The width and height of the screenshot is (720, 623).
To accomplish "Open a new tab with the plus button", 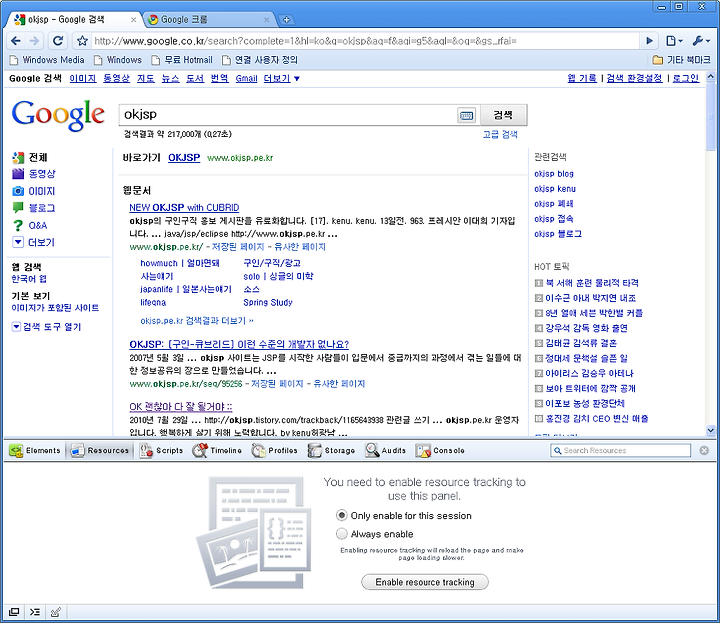I will tap(286, 20).
